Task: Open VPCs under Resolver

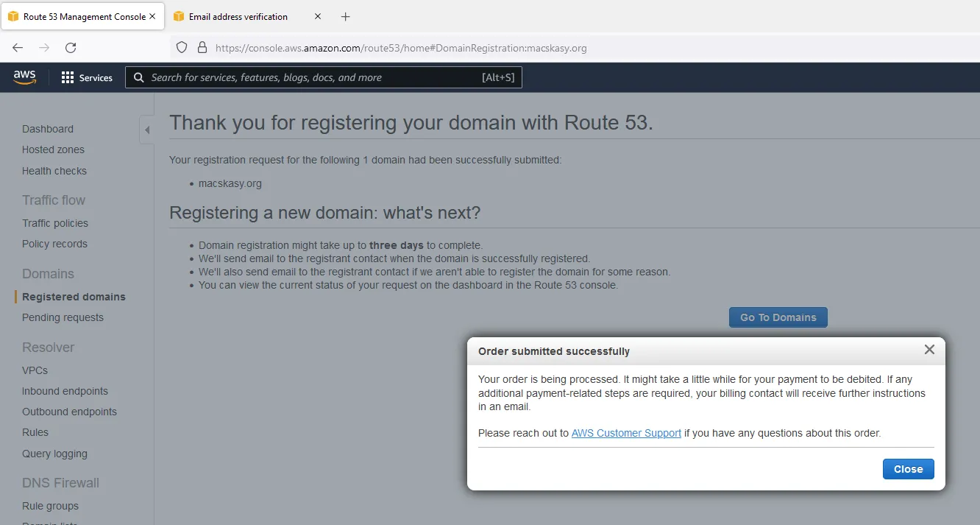Action: pos(35,370)
